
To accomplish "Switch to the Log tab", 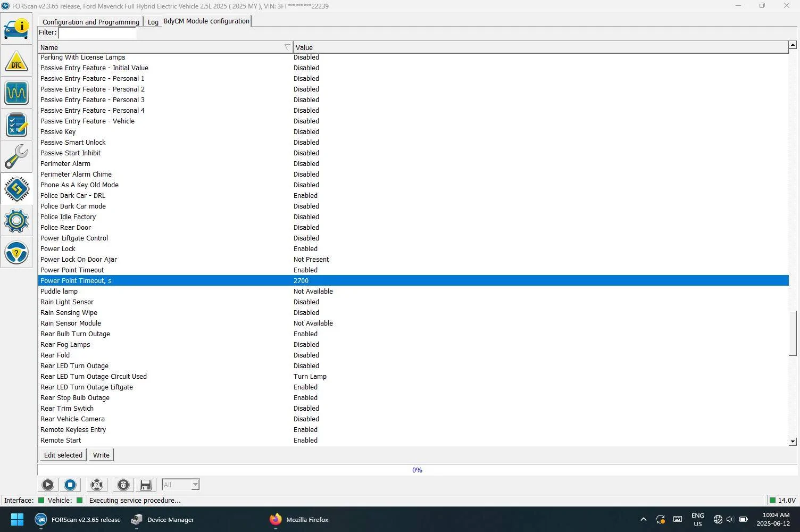I will pos(153,22).
